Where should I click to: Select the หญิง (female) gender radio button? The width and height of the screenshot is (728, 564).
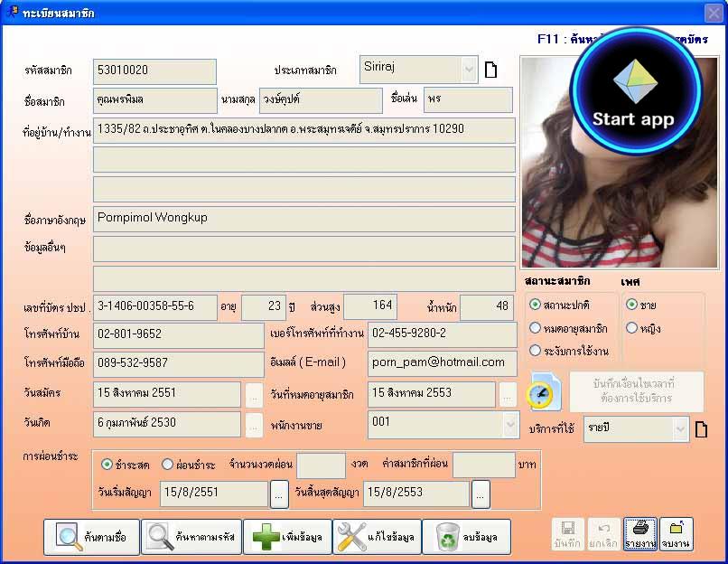[x=632, y=328]
